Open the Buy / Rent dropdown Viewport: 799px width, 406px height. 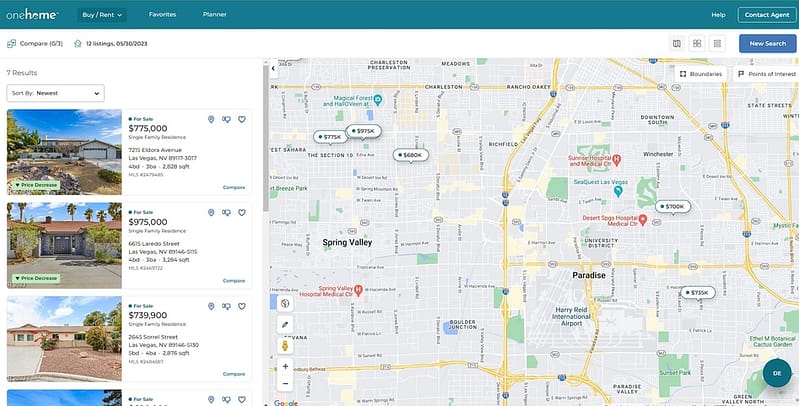102,15
